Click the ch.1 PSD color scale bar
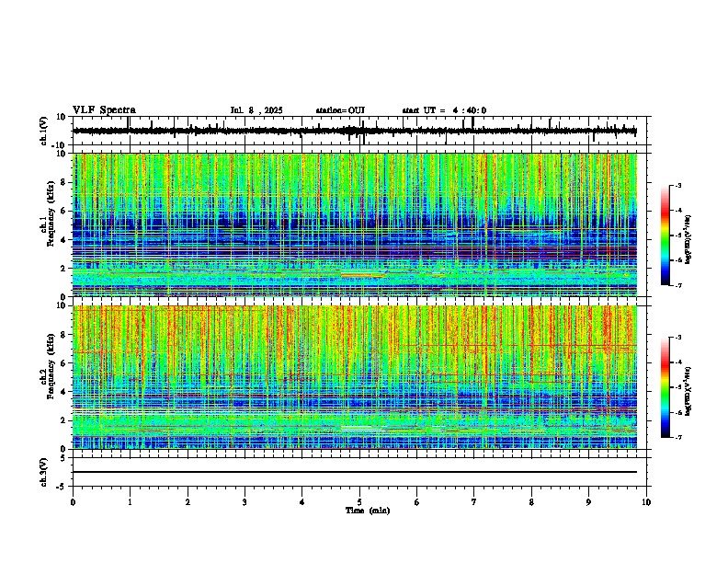The image size is (728, 563). pos(665,236)
